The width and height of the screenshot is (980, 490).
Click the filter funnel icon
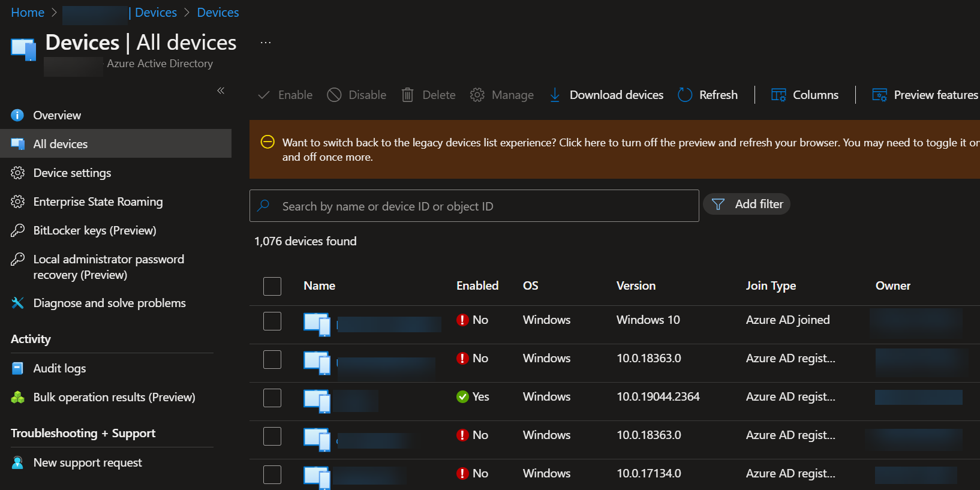tap(718, 204)
